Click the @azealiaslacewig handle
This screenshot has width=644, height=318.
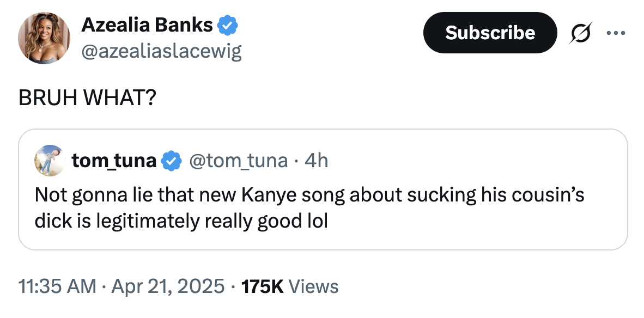(x=161, y=51)
